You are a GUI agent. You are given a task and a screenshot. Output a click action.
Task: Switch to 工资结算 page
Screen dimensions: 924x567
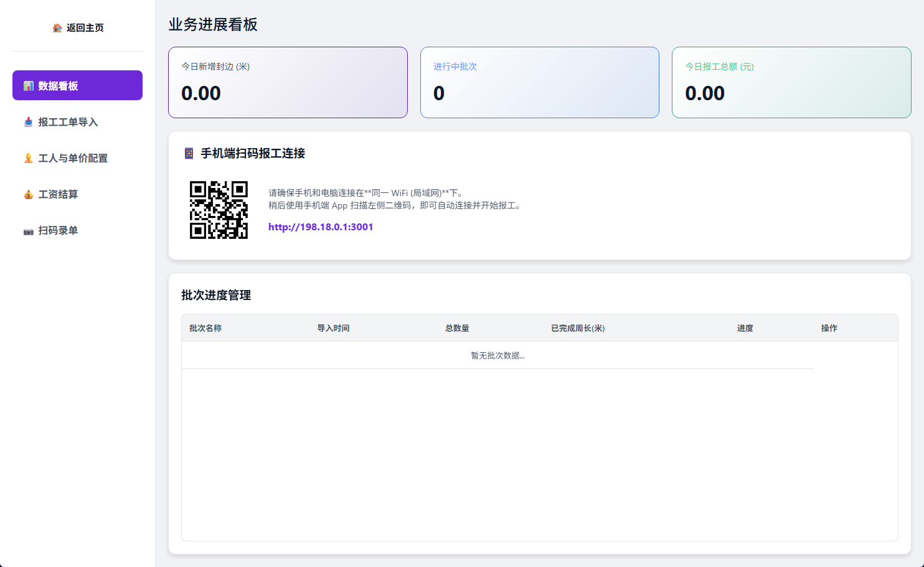coord(77,194)
